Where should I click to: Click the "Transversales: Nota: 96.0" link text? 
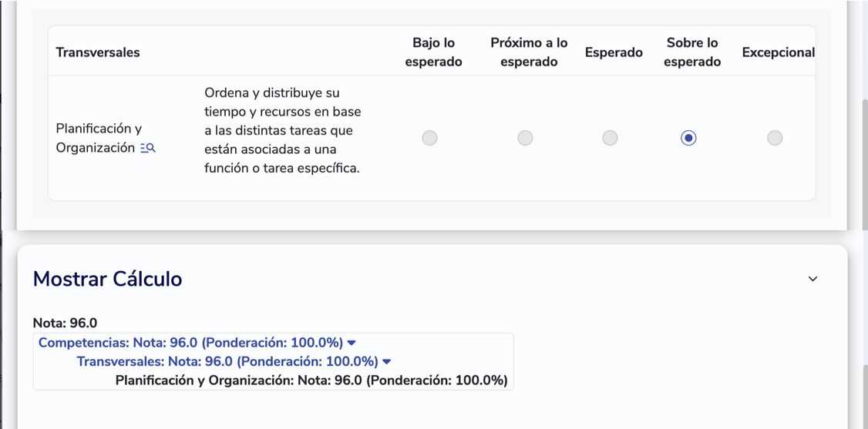click(x=227, y=361)
